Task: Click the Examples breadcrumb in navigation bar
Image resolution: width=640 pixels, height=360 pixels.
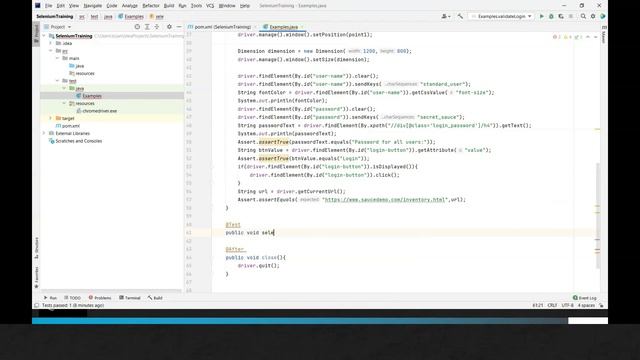Action: [131, 16]
